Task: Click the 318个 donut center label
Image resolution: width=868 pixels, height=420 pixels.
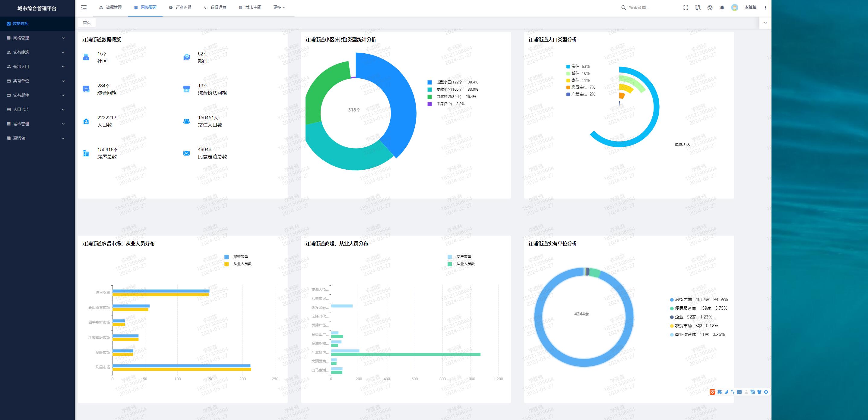Action: coord(354,110)
